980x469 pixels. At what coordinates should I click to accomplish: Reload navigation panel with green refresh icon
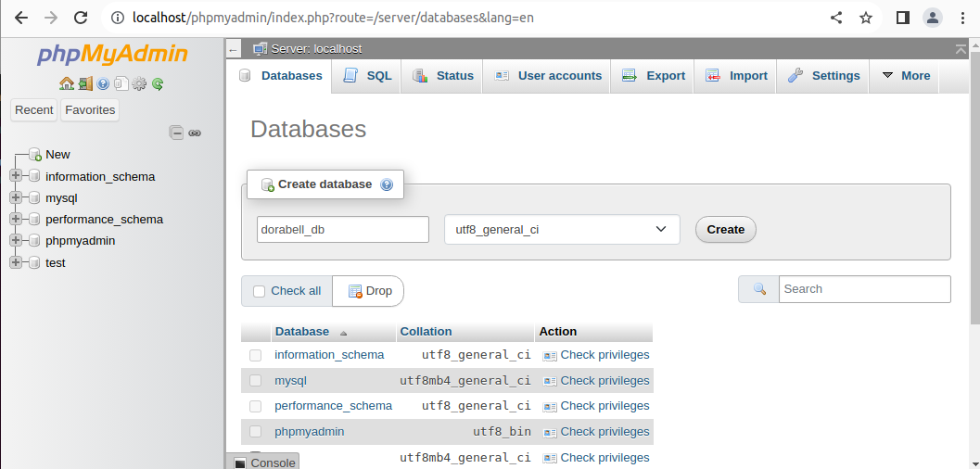(x=158, y=84)
